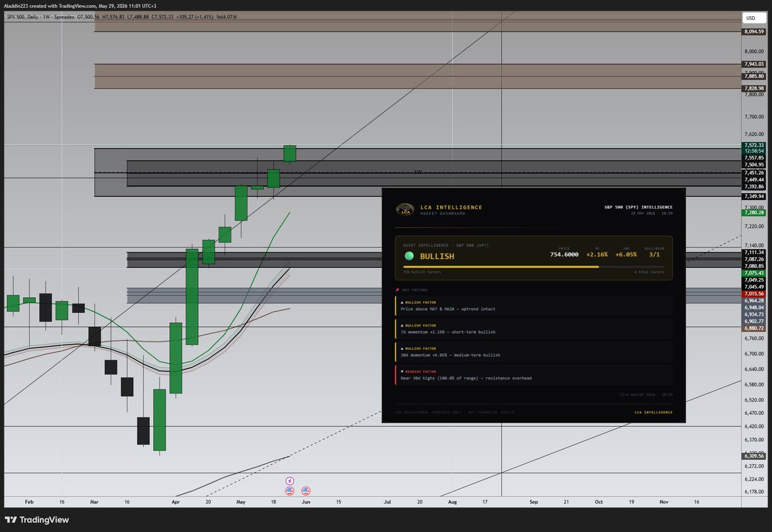Click the latest weekly green candle
Viewport: 772px width, 532px height.
(289, 154)
